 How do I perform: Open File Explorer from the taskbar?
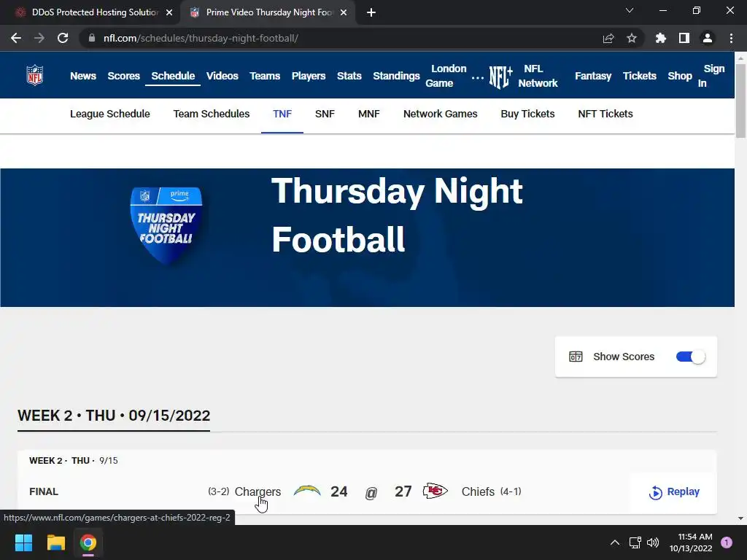click(x=55, y=542)
